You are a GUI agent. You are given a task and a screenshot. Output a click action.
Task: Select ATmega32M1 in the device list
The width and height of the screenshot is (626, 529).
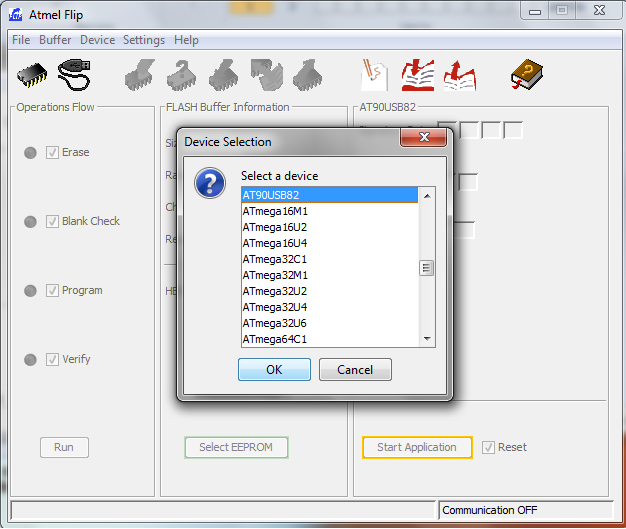(x=330, y=275)
